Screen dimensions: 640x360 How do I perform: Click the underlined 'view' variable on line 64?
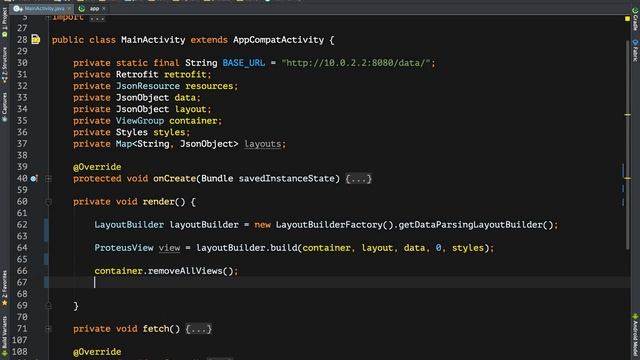[169, 248]
